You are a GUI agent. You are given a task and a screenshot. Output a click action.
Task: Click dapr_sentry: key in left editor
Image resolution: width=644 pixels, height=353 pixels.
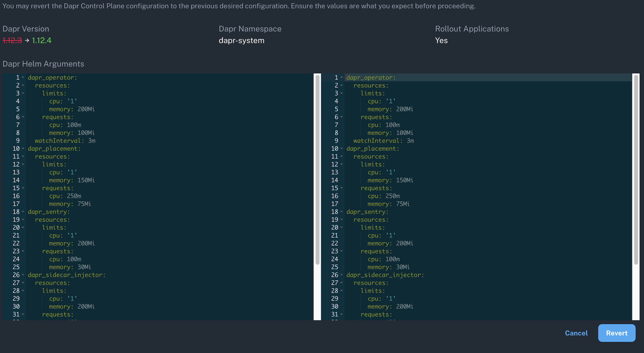tap(49, 212)
